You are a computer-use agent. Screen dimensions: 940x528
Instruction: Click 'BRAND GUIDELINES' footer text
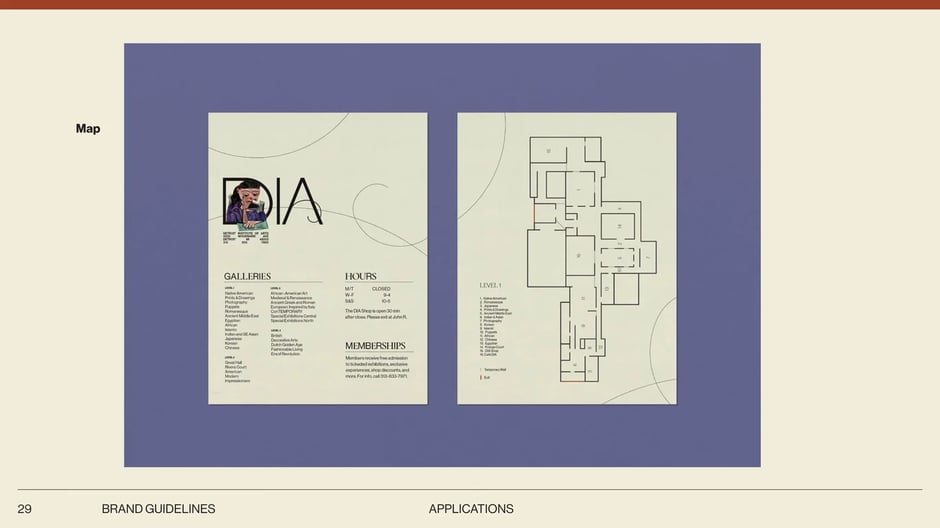[x=158, y=509]
